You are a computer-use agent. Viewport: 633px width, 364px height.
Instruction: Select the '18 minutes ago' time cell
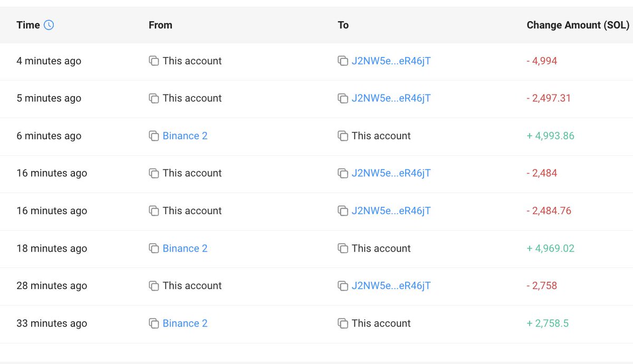(52, 248)
